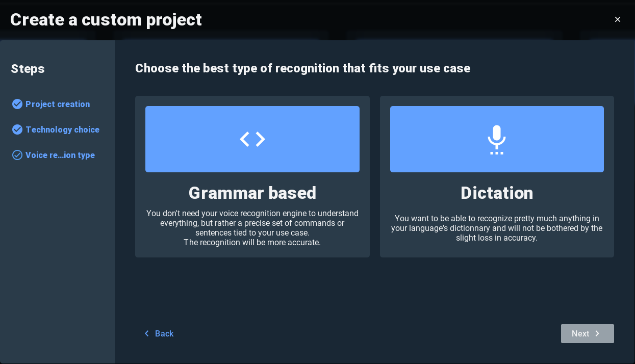Go to the Project creation step

coord(58,104)
